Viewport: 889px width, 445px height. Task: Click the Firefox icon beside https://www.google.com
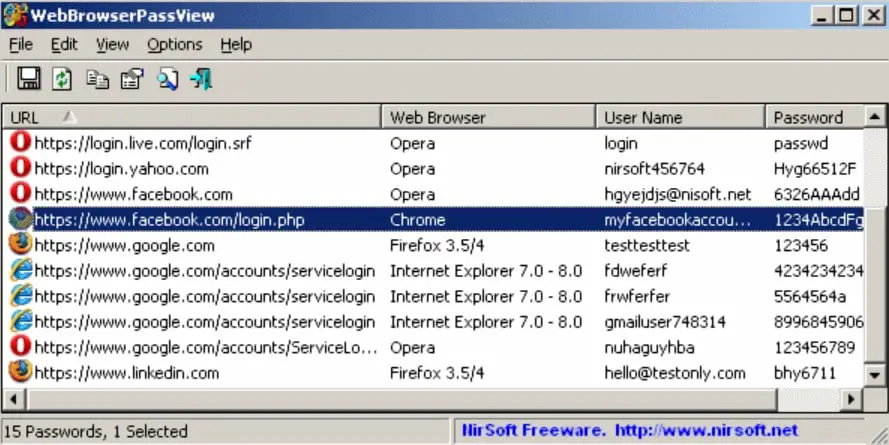tap(20, 244)
